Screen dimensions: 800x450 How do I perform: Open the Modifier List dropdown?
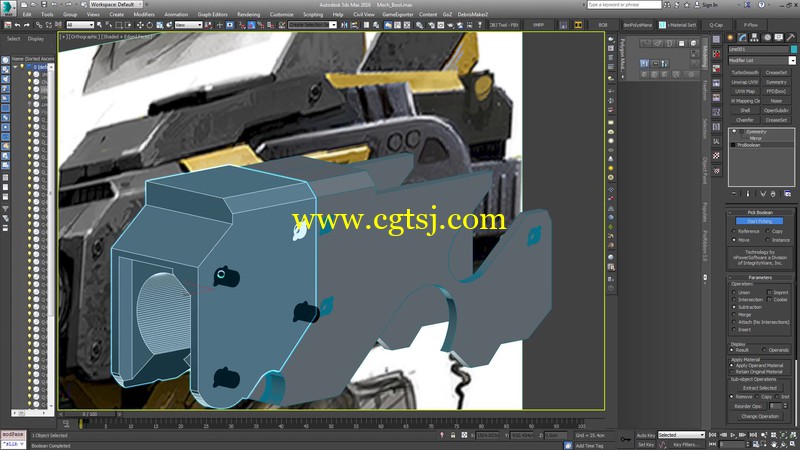[792, 60]
